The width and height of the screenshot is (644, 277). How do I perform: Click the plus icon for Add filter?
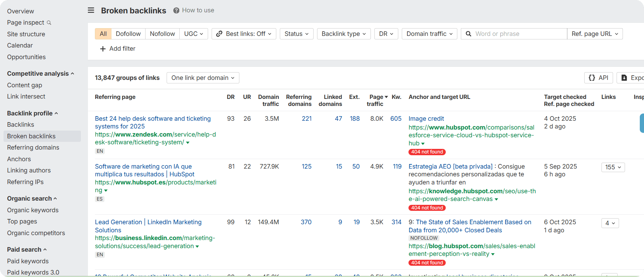[x=103, y=49]
